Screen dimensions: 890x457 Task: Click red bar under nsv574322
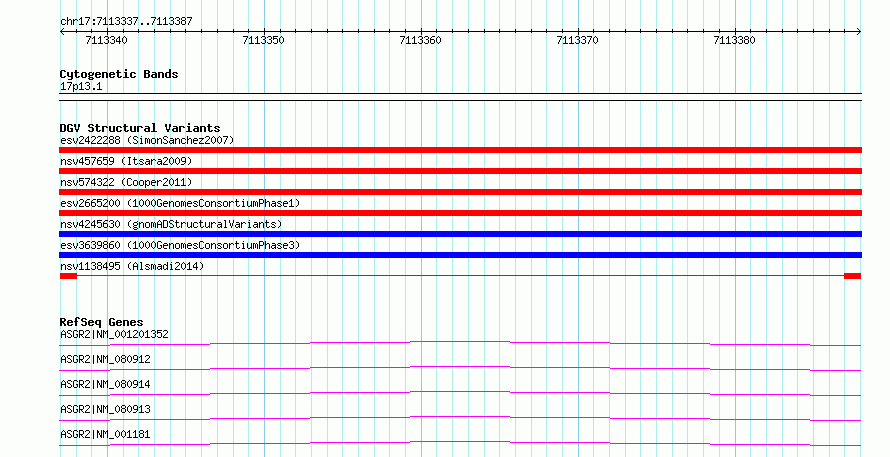click(460, 192)
